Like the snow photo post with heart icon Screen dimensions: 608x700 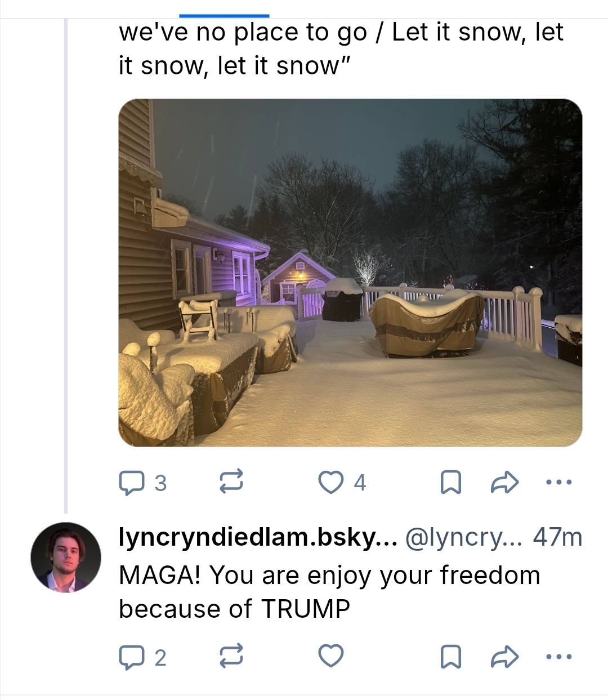(x=330, y=483)
